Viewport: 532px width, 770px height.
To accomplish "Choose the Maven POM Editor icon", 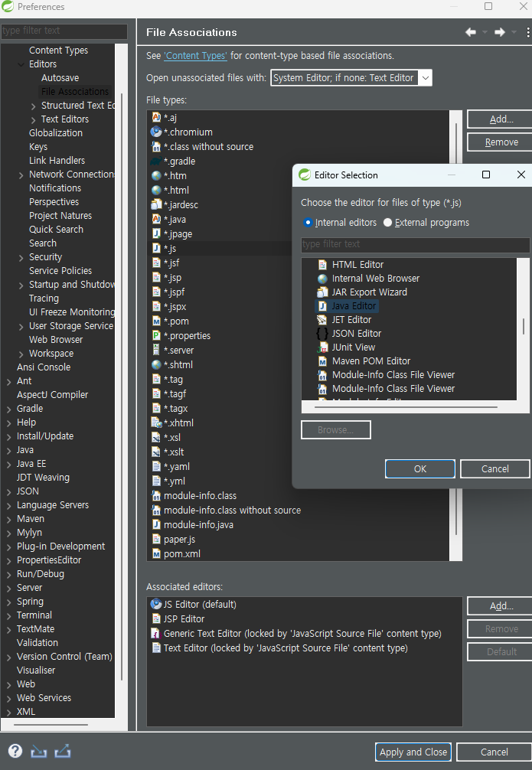I will click(x=322, y=361).
